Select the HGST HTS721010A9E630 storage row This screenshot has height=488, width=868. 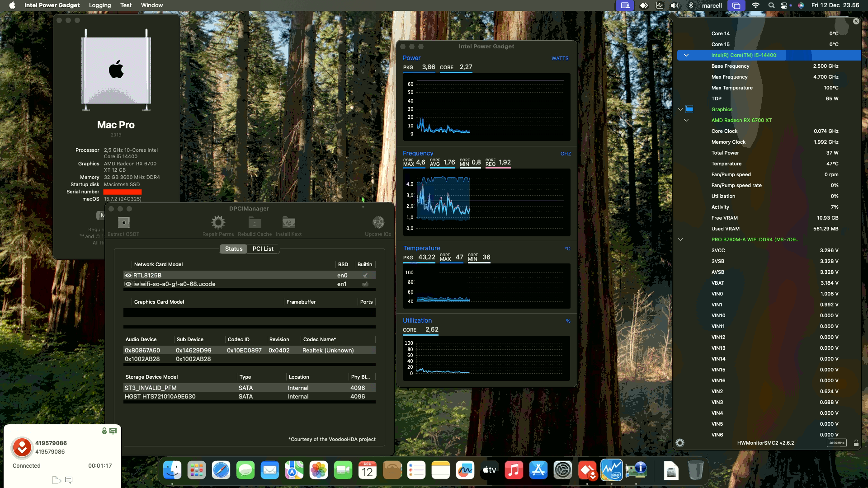160,397
